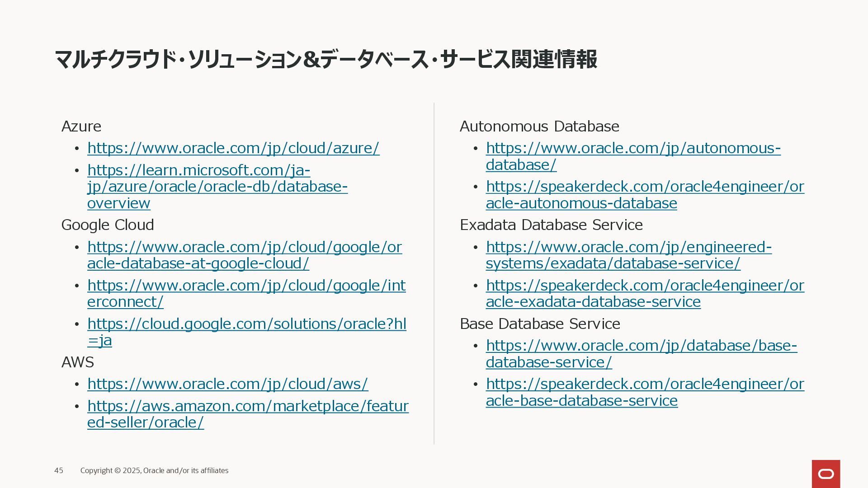The height and width of the screenshot is (488, 868).
Task: Select the Azure section heading
Action: tap(81, 126)
